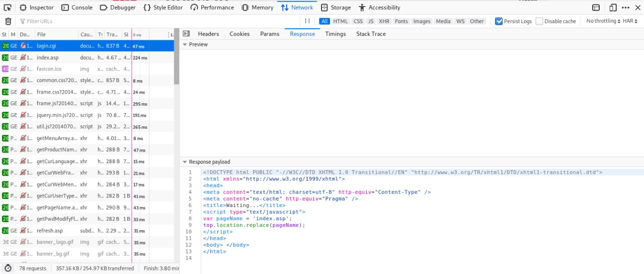The image size is (644, 274).
Task: Select the getMenuArray request row
Action: 87,138
